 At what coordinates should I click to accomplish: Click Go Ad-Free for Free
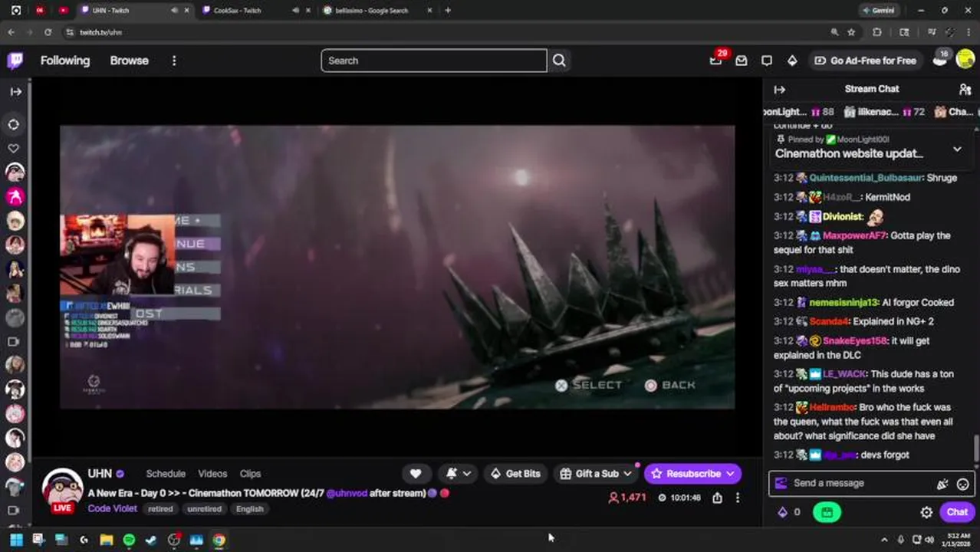[x=865, y=61]
